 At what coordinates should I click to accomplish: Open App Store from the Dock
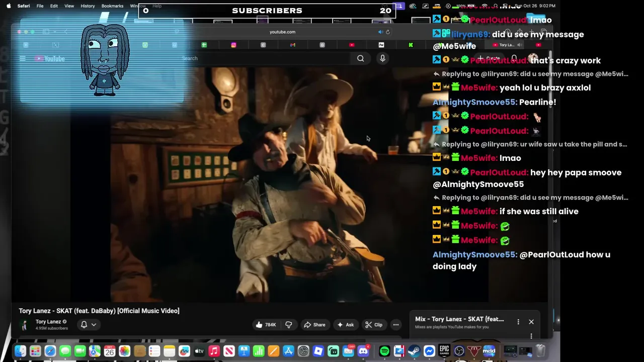tap(288, 351)
